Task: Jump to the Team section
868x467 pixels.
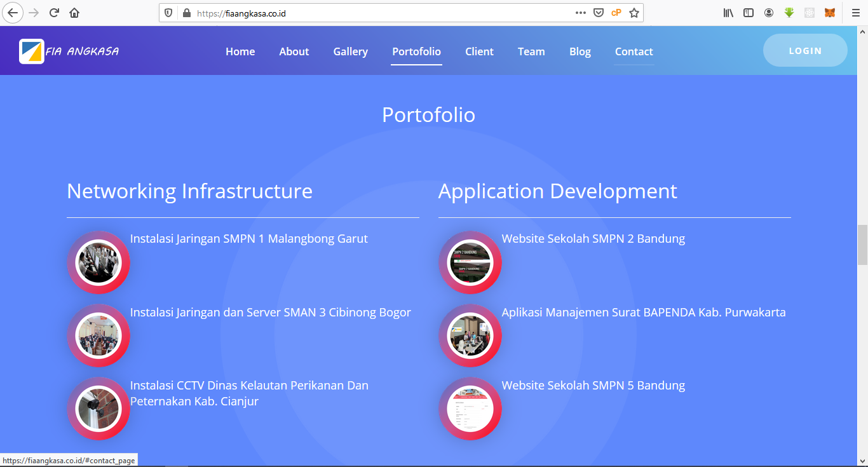Action: (531, 51)
